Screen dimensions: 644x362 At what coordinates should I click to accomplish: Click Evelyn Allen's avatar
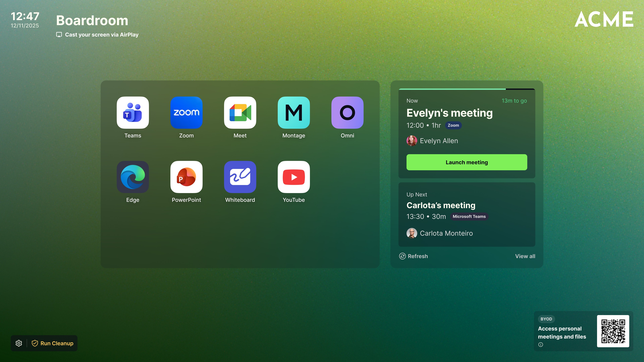tap(412, 141)
